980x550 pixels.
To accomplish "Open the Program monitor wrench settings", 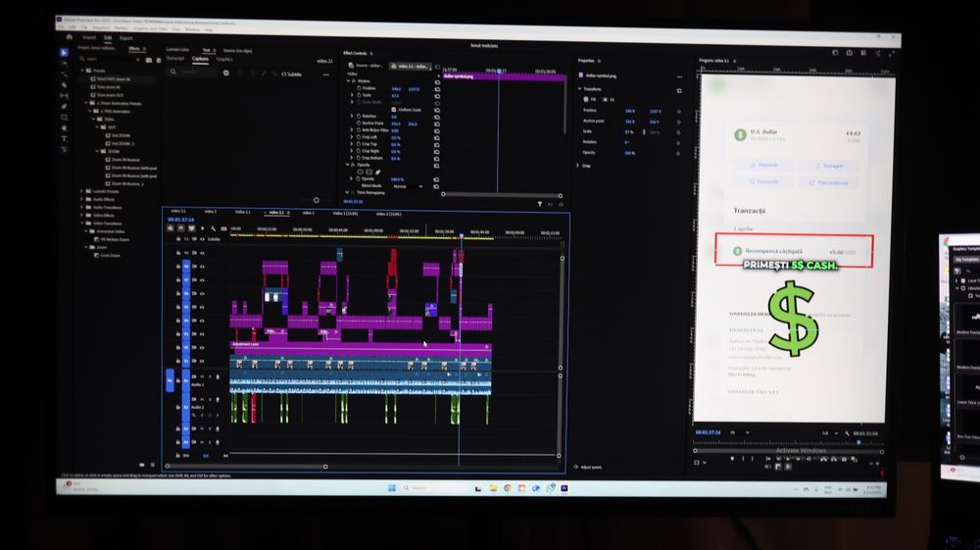I will (x=847, y=433).
